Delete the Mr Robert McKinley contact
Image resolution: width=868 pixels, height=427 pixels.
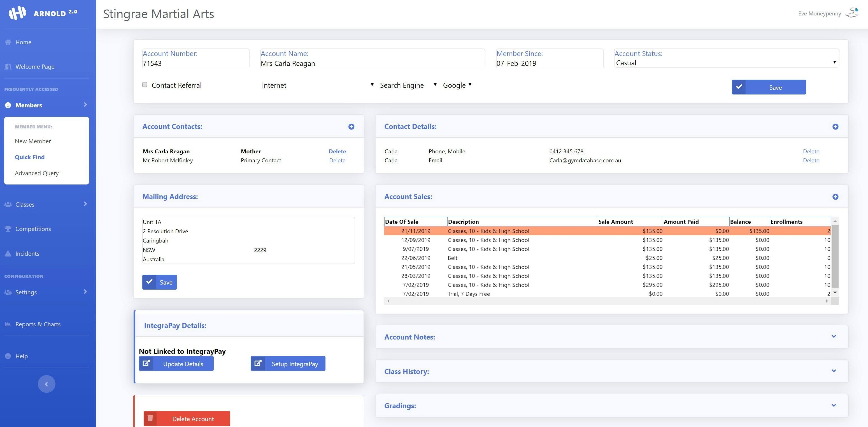(x=337, y=160)
